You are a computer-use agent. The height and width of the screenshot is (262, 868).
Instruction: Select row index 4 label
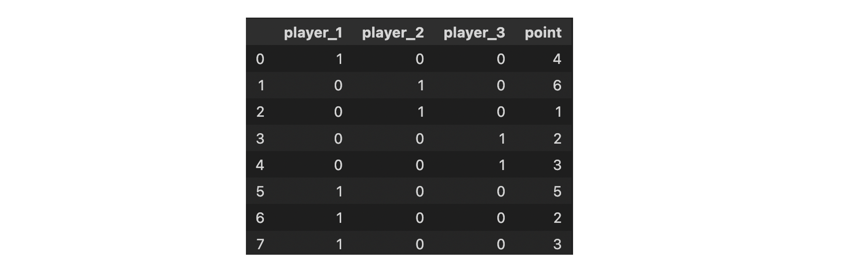[x=260, y=165]
